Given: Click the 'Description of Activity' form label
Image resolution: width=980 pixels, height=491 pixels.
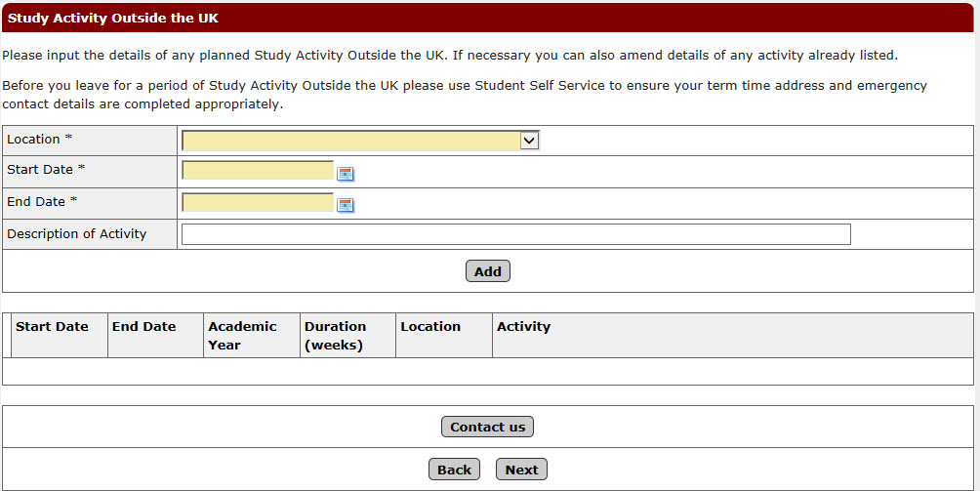Looking at the screenshot, I should (77, 234).
